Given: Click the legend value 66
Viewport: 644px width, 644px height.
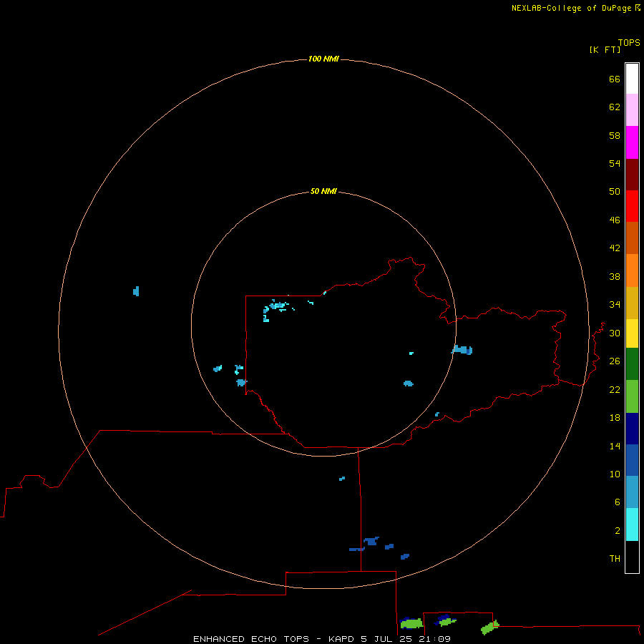Looking at the screenshot, I should [615, 79].
